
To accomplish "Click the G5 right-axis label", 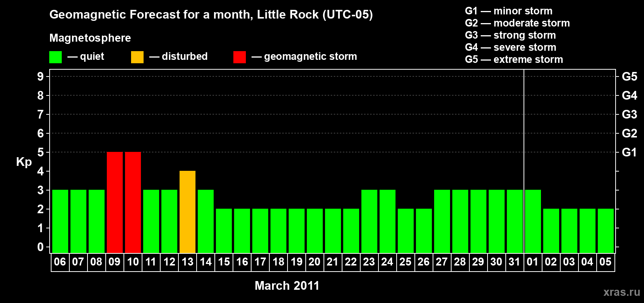I will 630,77.
